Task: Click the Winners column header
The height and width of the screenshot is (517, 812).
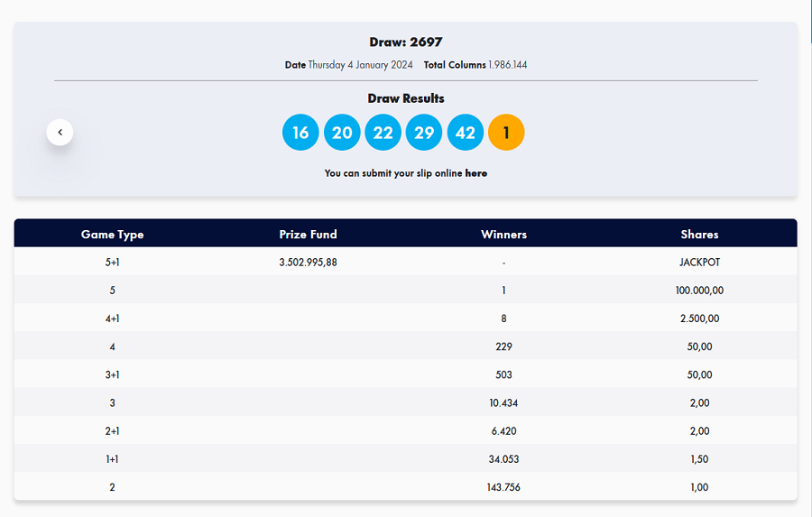Action: click(503, 235)
